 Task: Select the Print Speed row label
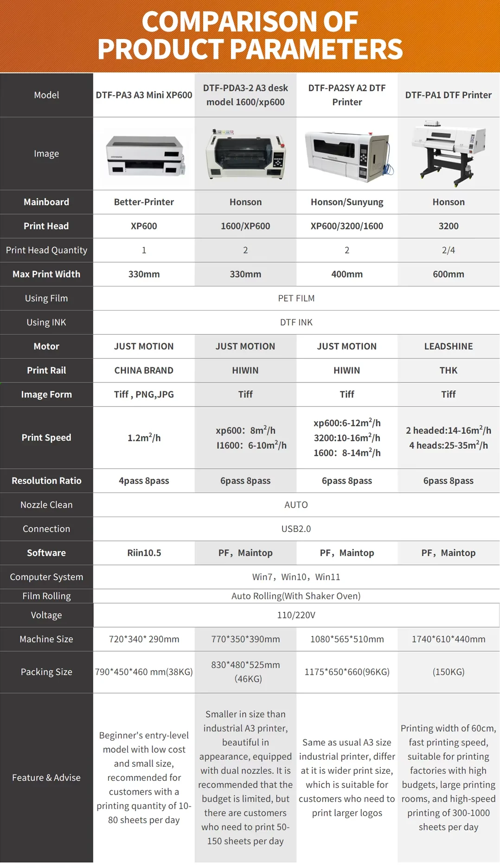(46, 438)
